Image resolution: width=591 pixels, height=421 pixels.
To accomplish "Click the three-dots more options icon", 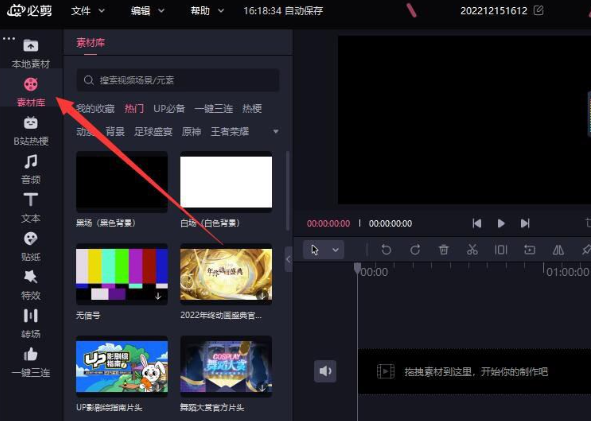I will click(9, 38).
